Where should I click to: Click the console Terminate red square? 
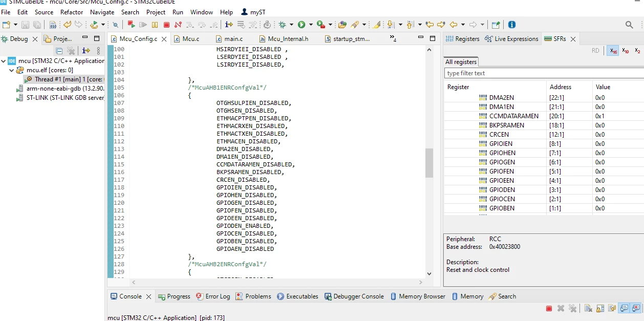coord(549,308)
